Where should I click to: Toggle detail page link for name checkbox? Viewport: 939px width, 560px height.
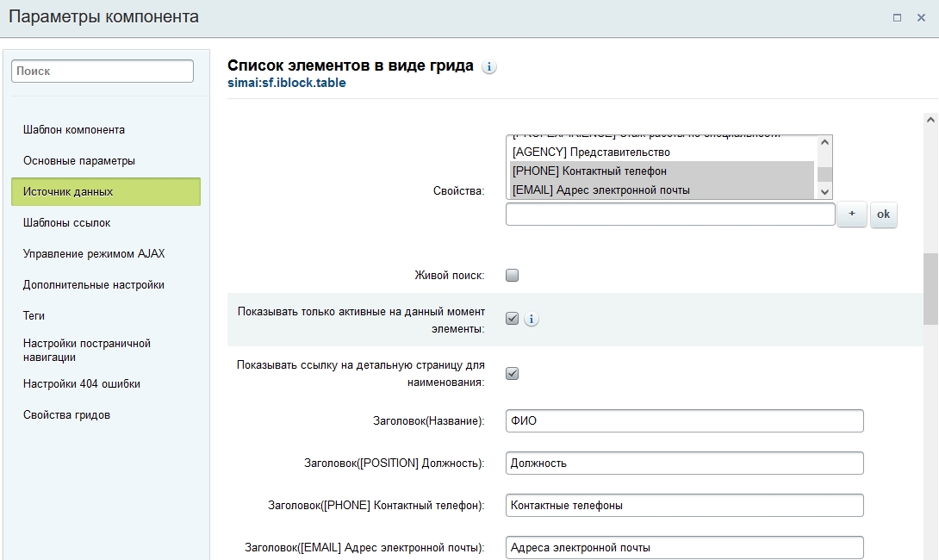tap(513, 374)
